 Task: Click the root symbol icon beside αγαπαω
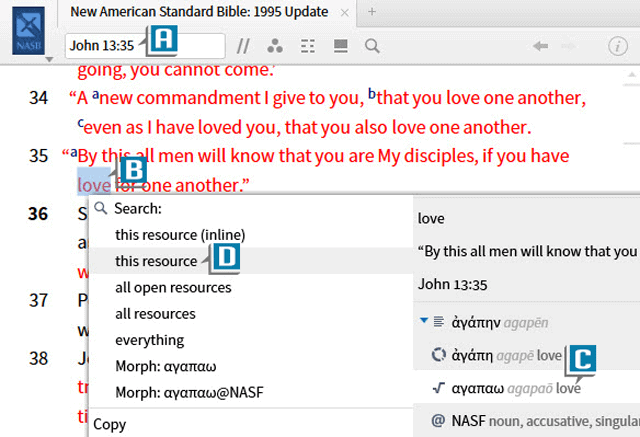point(438,388)
